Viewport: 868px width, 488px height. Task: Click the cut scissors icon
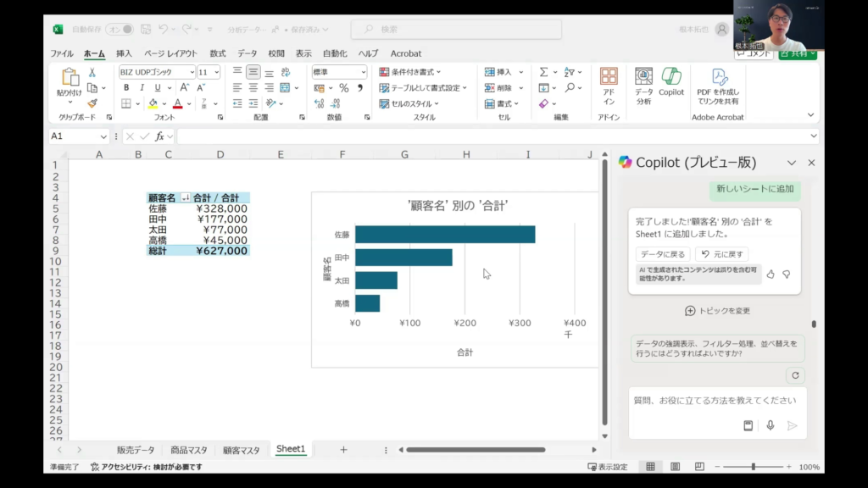point(92,73)
